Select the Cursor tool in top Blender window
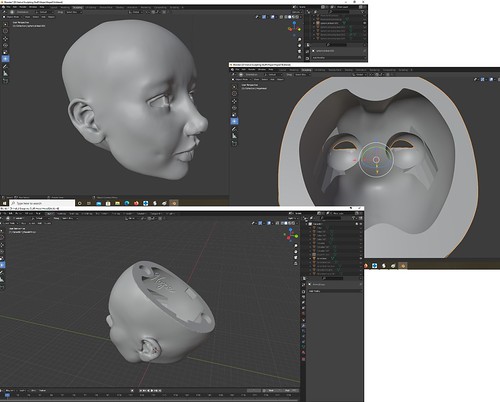The height and width of the screenshot is (402, 500). 5,31
